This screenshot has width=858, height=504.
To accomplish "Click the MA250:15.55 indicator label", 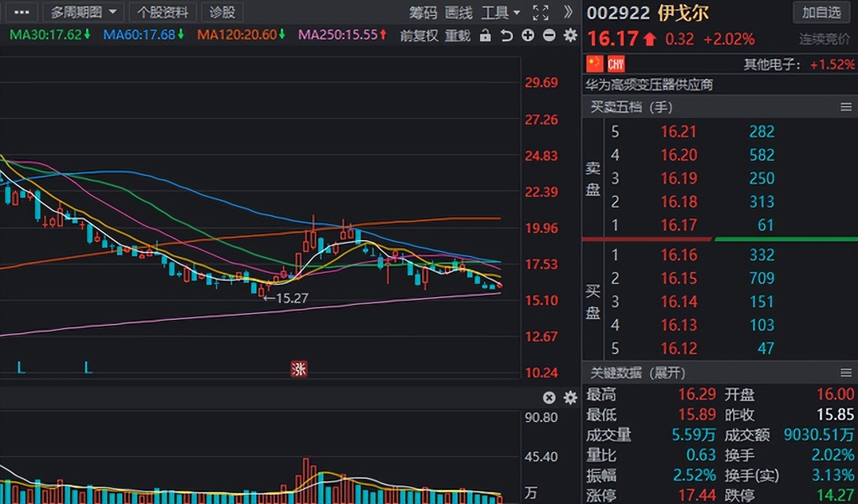I will click(343, 34).
